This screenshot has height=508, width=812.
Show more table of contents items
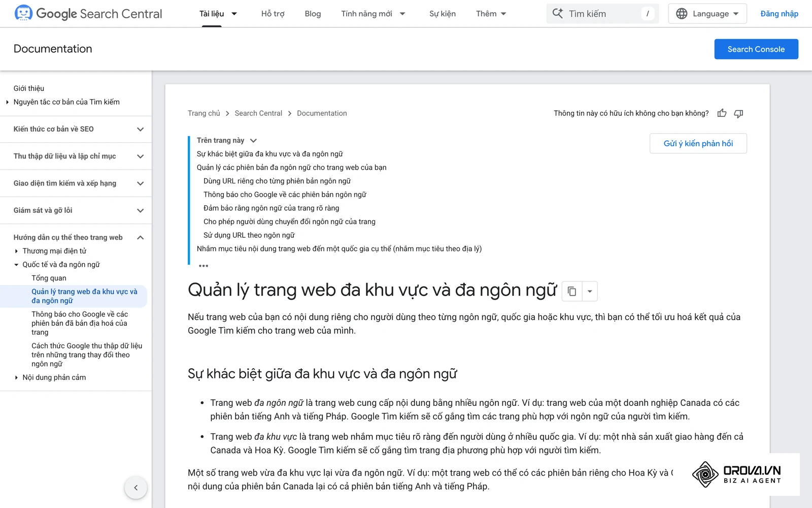pyautogui.click(x=204, y=266)
